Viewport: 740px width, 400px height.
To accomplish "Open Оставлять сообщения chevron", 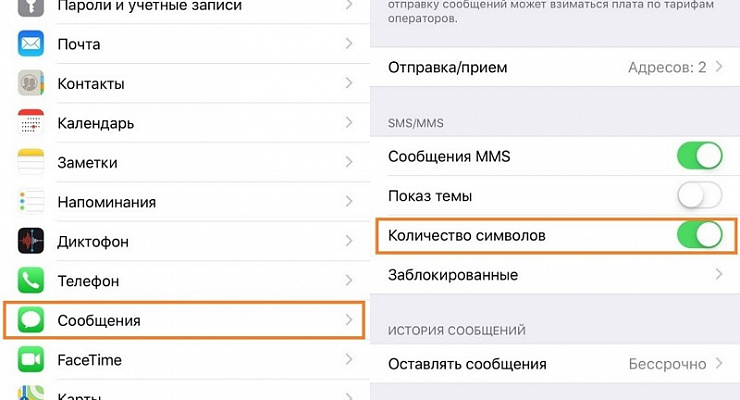I will click(x=719, y=364).
